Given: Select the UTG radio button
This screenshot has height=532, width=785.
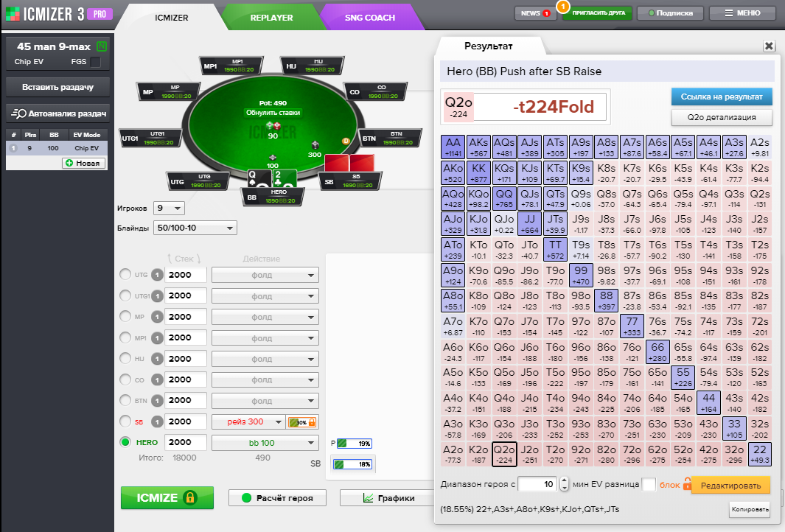Looking at the screenshot, I should 125,274.
